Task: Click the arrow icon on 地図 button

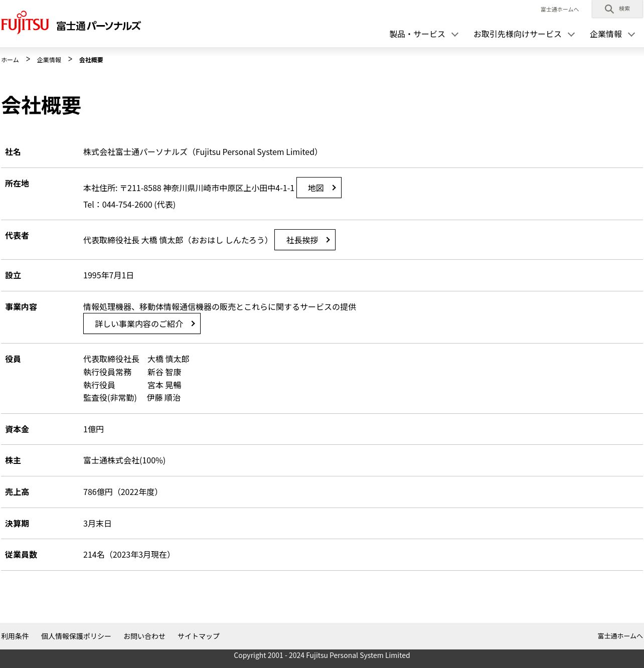Action: click(x=334, y=188)
